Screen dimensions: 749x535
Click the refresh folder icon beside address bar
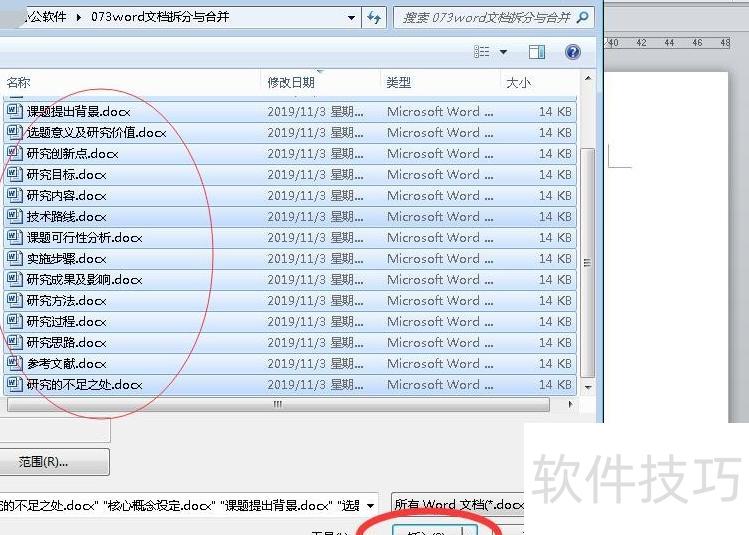[374, 18]
